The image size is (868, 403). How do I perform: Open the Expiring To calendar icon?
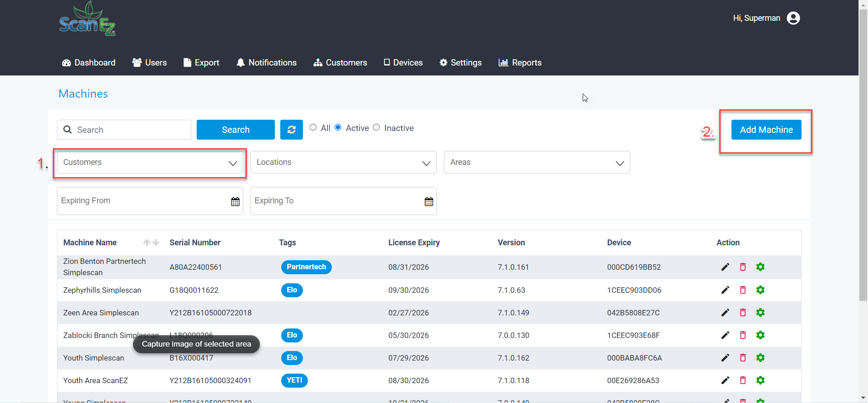(x=429, y=201)
